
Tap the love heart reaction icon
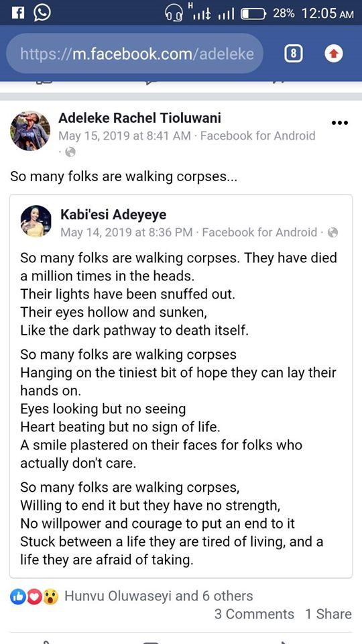click(x=33, y=598)
